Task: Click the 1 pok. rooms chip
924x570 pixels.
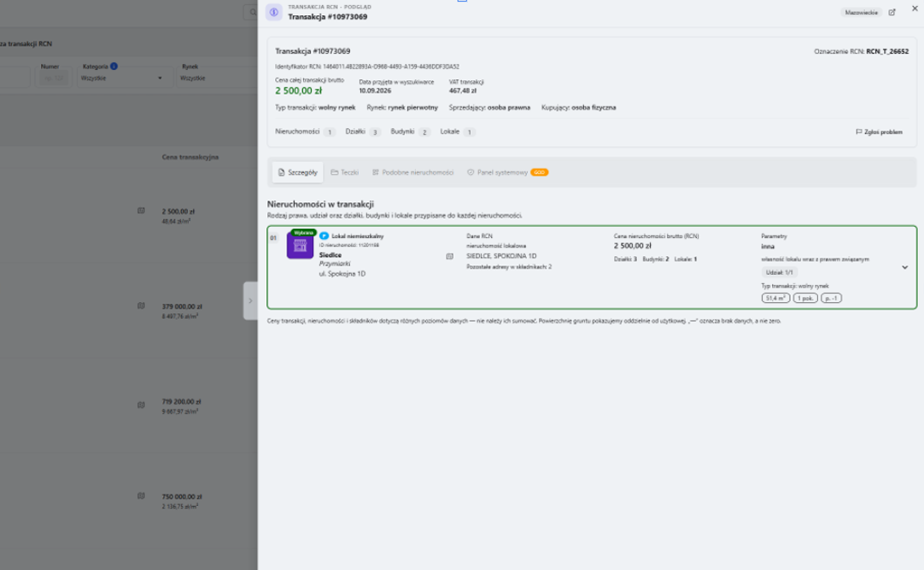Action: click(805, 298)
